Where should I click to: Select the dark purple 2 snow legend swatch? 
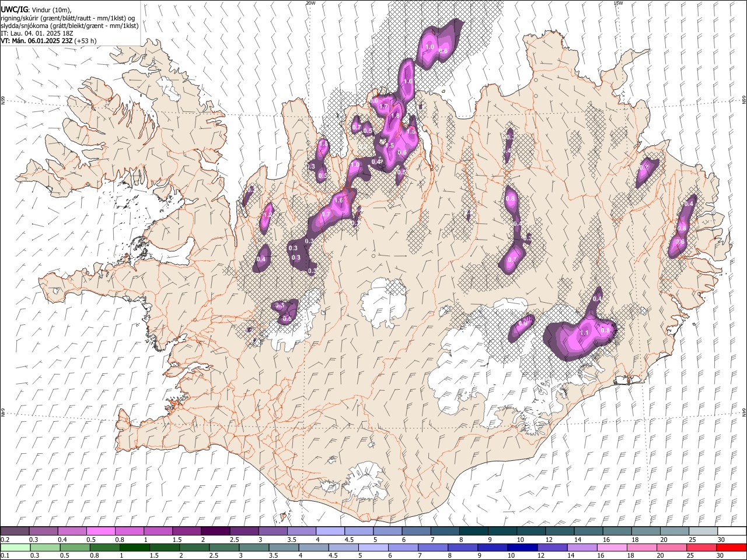(x=215, y=531)
